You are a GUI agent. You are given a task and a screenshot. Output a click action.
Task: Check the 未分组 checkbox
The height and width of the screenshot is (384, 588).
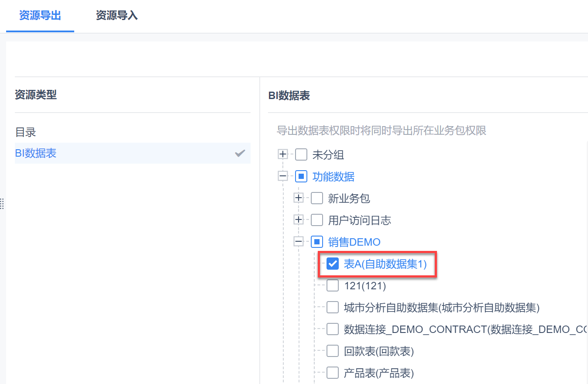[301, 154]
